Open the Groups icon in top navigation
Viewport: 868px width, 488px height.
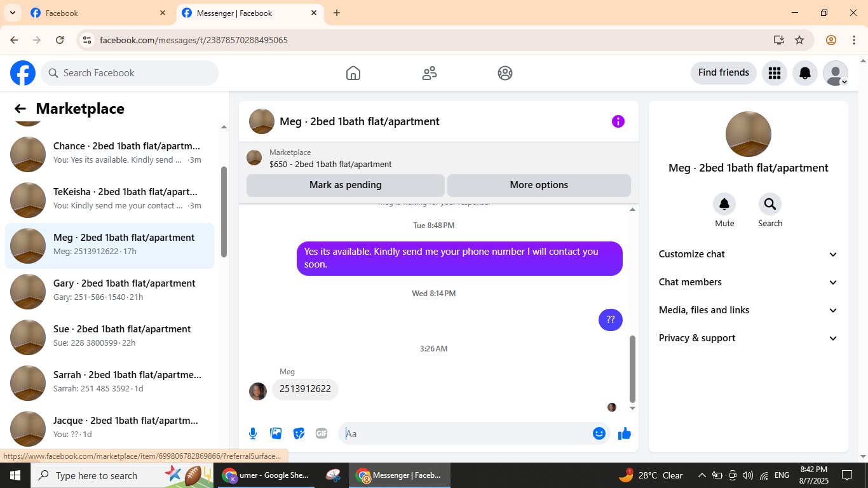[505, 73]
